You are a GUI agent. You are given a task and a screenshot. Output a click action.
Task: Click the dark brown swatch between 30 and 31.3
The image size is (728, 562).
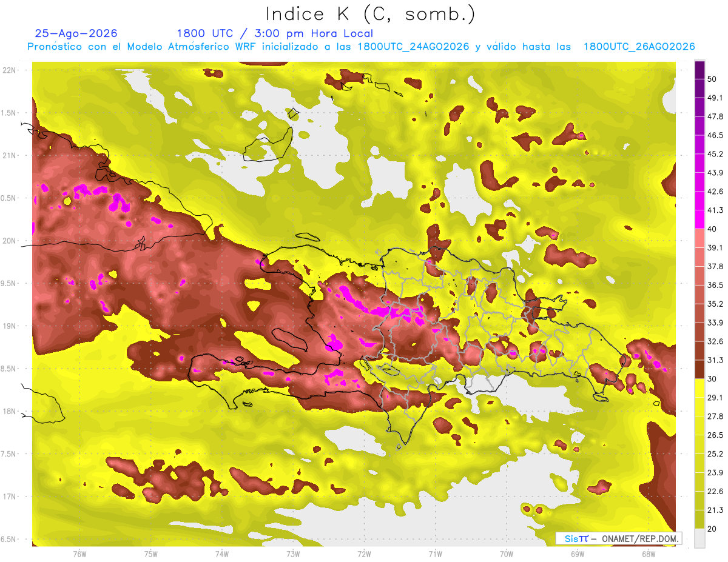tap(699, 369)
